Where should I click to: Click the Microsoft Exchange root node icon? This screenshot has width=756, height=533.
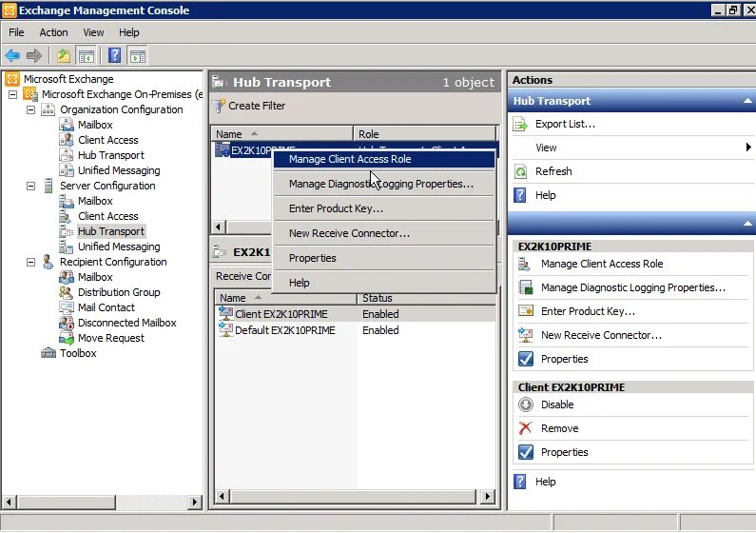point(12,79)
